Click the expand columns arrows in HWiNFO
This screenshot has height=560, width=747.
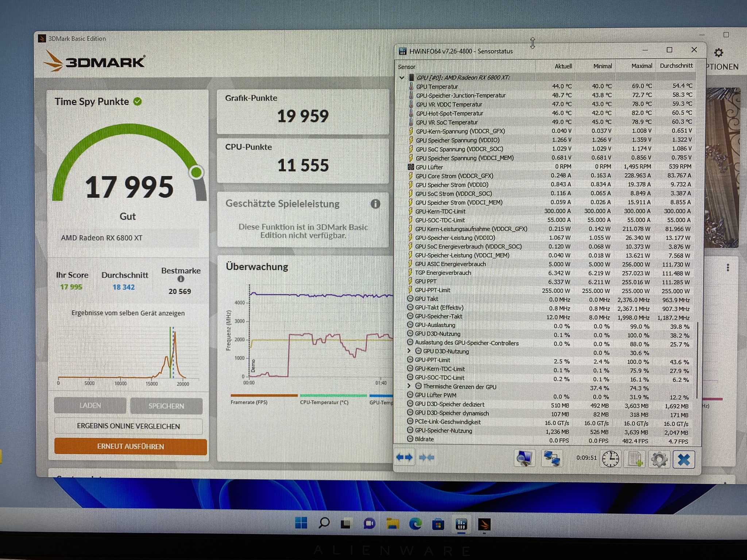(404, 457)
